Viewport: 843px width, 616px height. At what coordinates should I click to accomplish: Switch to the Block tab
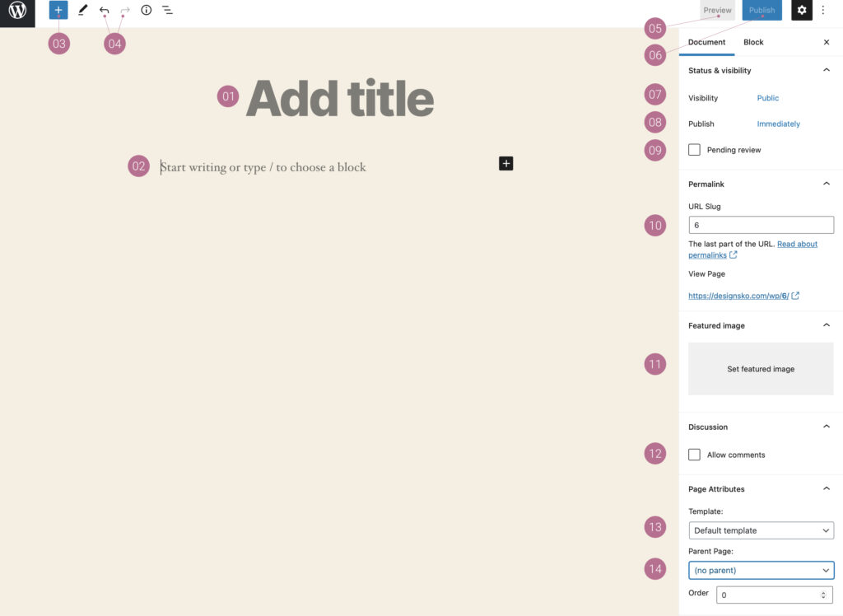click(x=752, y=41)
